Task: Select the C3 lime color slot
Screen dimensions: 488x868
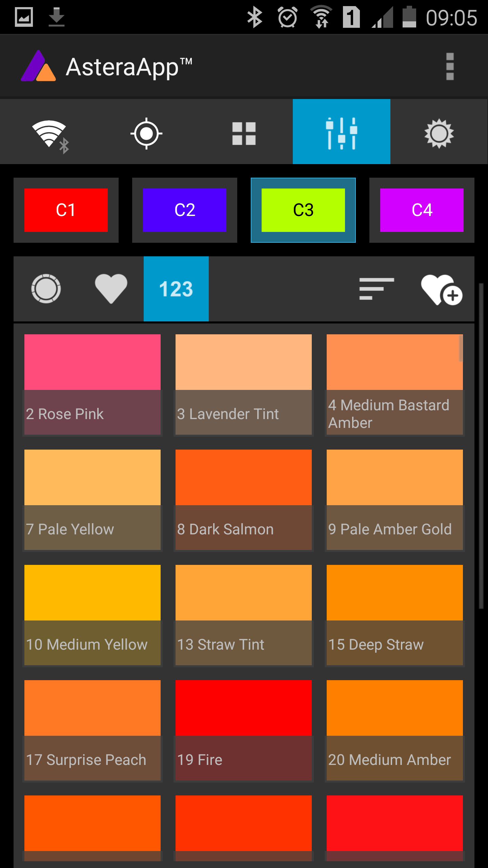Action: tap(303, 210)
